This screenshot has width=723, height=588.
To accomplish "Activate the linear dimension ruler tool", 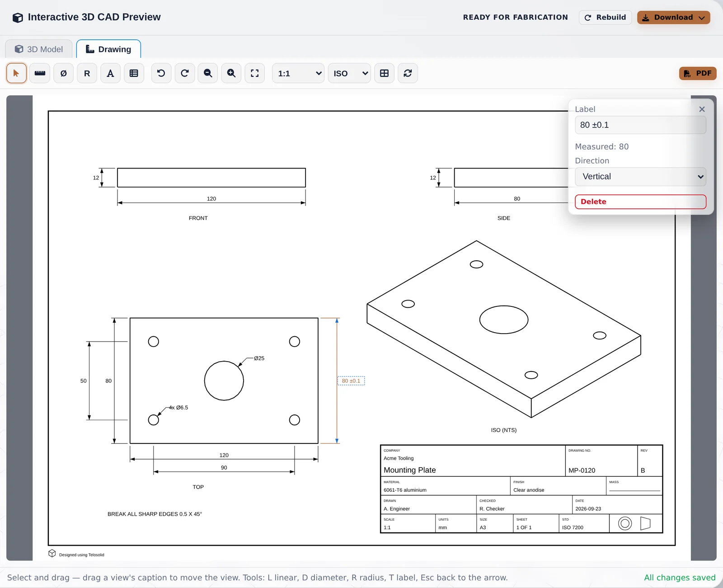I will coord(40,73).
